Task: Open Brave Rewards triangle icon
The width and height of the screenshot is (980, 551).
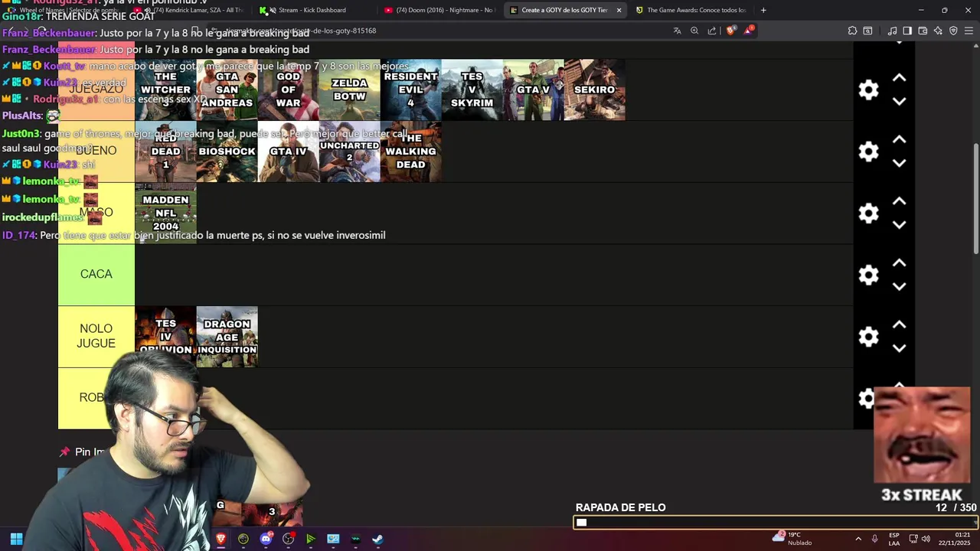Action: 749,31
